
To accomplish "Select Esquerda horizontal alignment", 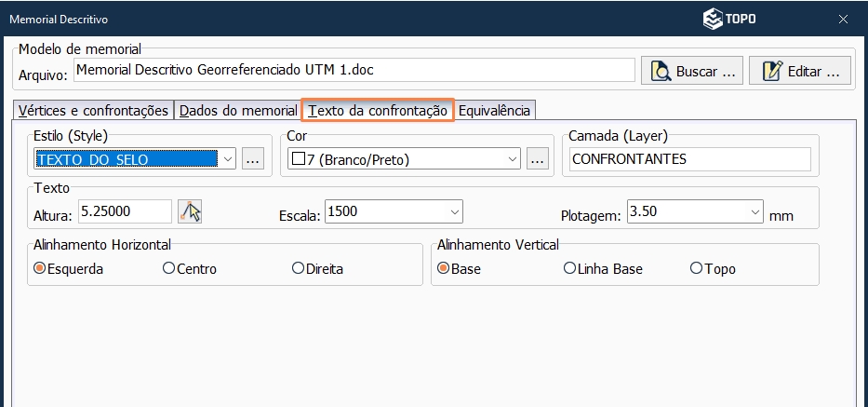I will pos(40,268).
